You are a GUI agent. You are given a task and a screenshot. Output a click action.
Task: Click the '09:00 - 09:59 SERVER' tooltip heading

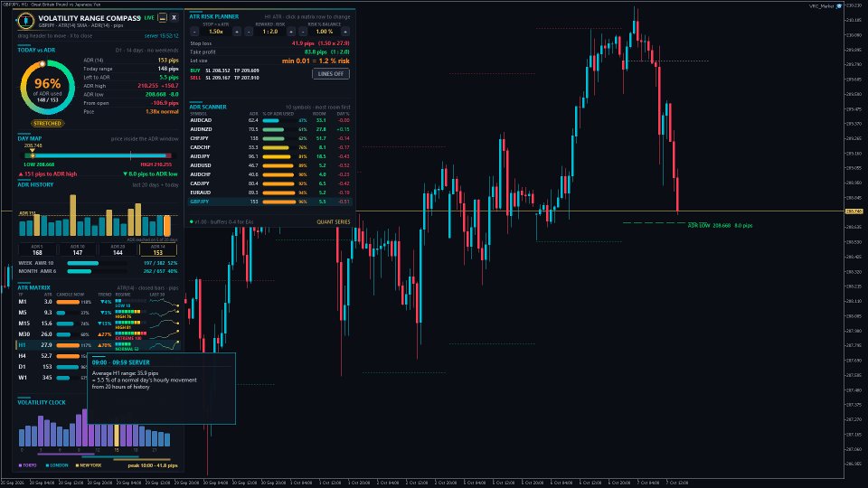pyautogui.click(x=120, y=362)
